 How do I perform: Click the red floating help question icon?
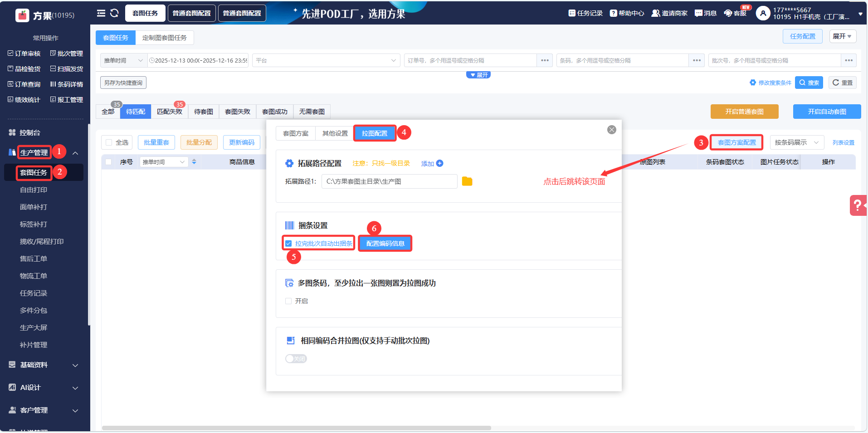tap(858, 205)
